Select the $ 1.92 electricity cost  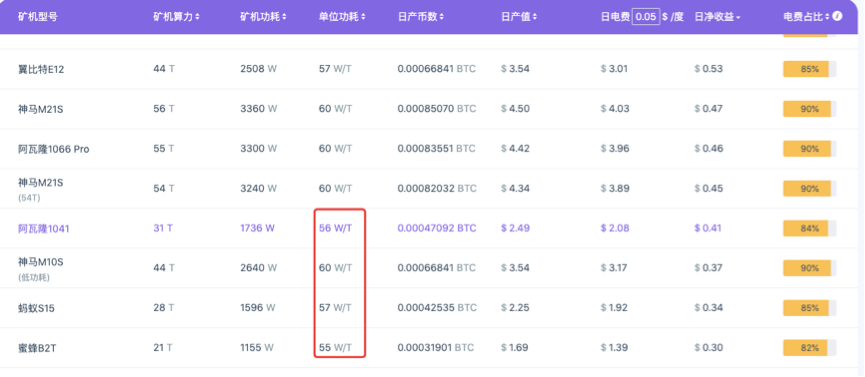[614, 308]
